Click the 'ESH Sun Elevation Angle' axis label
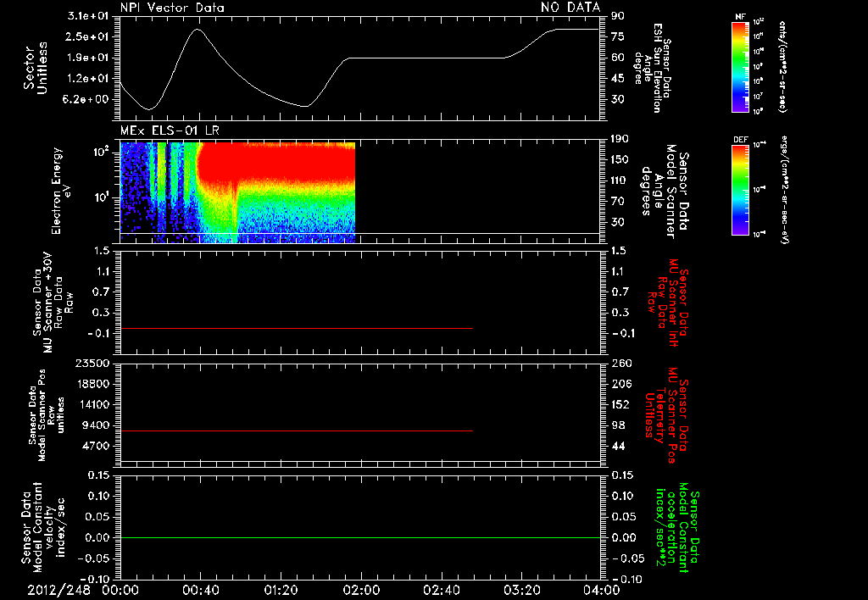The height and width of the screenshot is (600, 868). (x=652, y=67)
